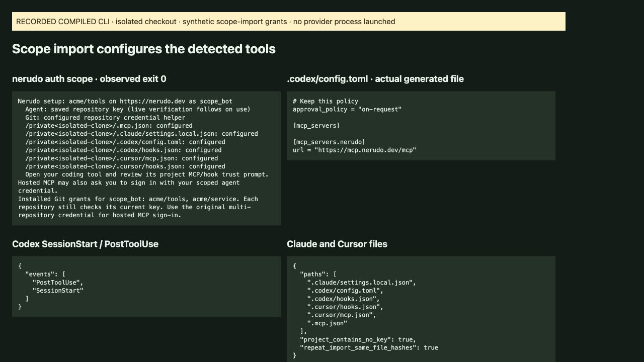
Task: Select the "Scope import configures the detected tools" title
Action: [144, 49]
